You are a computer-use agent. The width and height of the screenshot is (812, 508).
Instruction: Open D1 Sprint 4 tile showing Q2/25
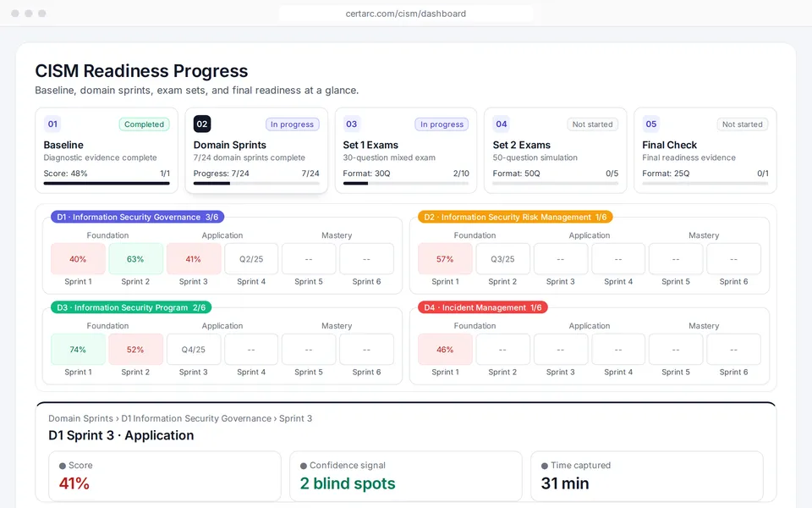[x=251, y=259]
